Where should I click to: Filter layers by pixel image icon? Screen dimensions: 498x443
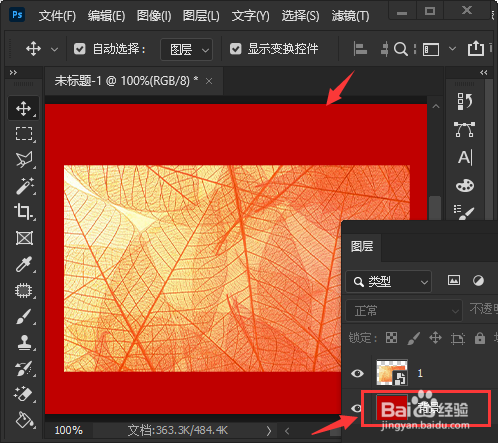click(x=454, y=280)
